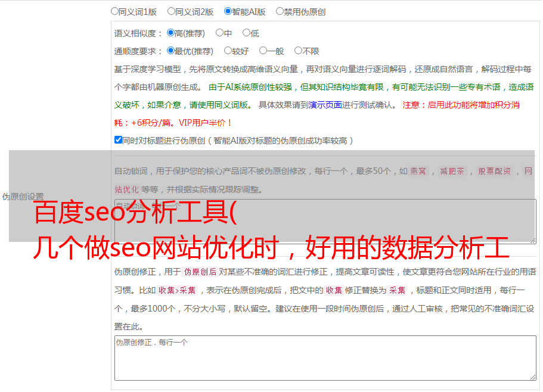This screenshot has width=543, height=392.
Task: Click the 通顺度要求 label
Action: pyautogui.click(x=138, y=51)
